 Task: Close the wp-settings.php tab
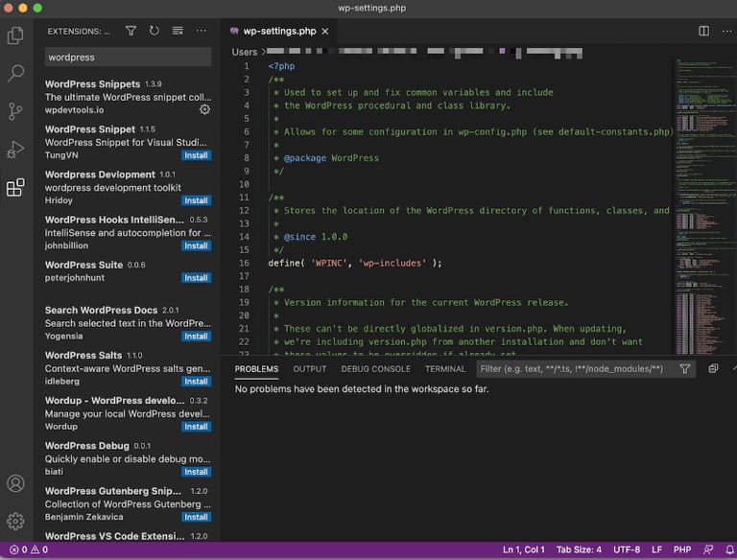coord(324,32)
